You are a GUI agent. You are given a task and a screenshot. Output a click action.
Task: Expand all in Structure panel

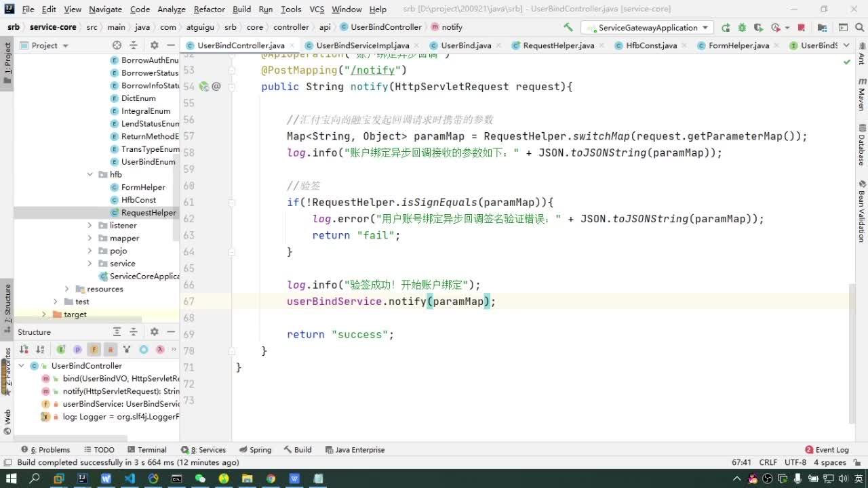[117, 331]
